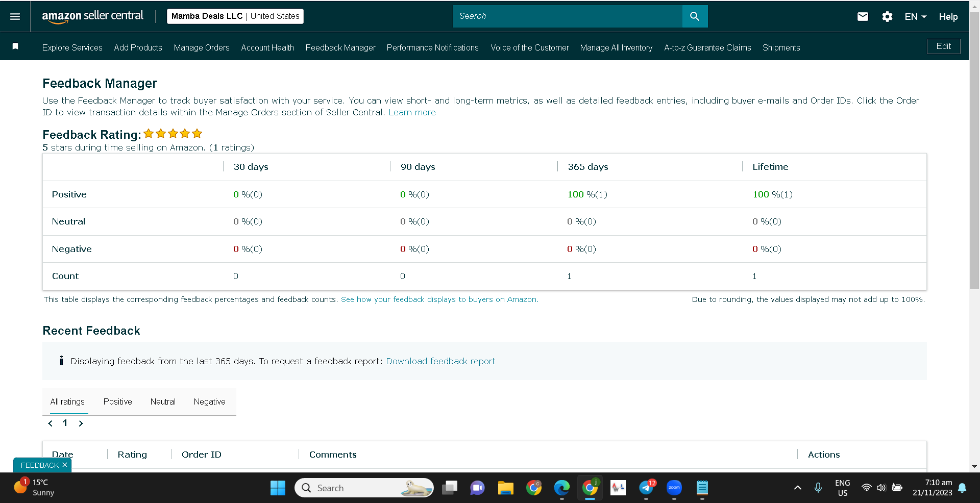Viewport: 980px width, 503px height.
Task: Switch to All ratings tab
Action: pos(67,401)
